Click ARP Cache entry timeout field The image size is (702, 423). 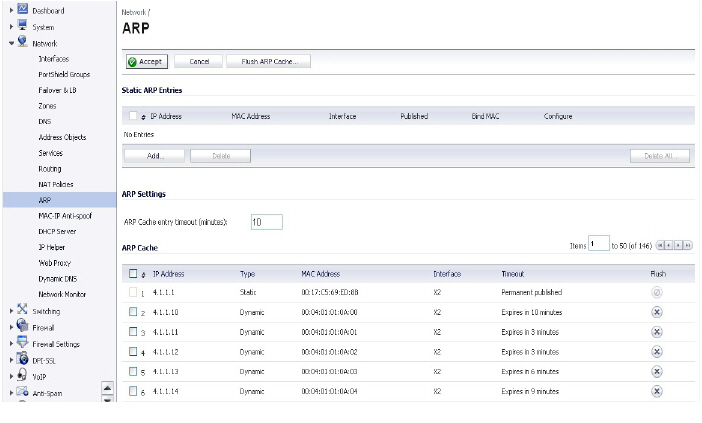tap(267, 222)
